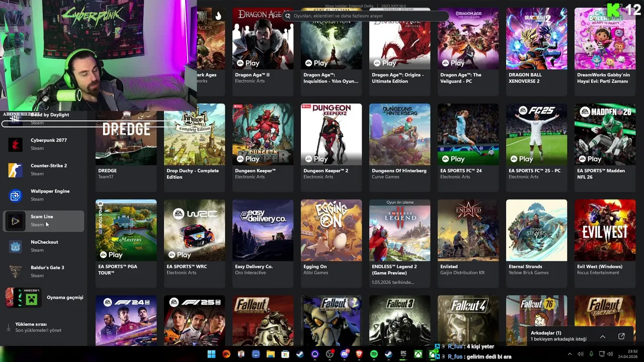Open the Xbox icon next to Epic Games
The width and height of the screenshot is (644, 362).
click(418, 354)
